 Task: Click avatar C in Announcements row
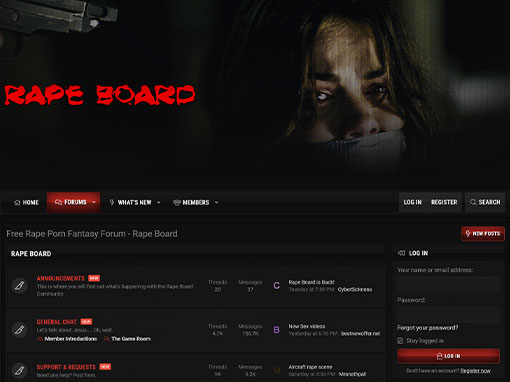276,286
